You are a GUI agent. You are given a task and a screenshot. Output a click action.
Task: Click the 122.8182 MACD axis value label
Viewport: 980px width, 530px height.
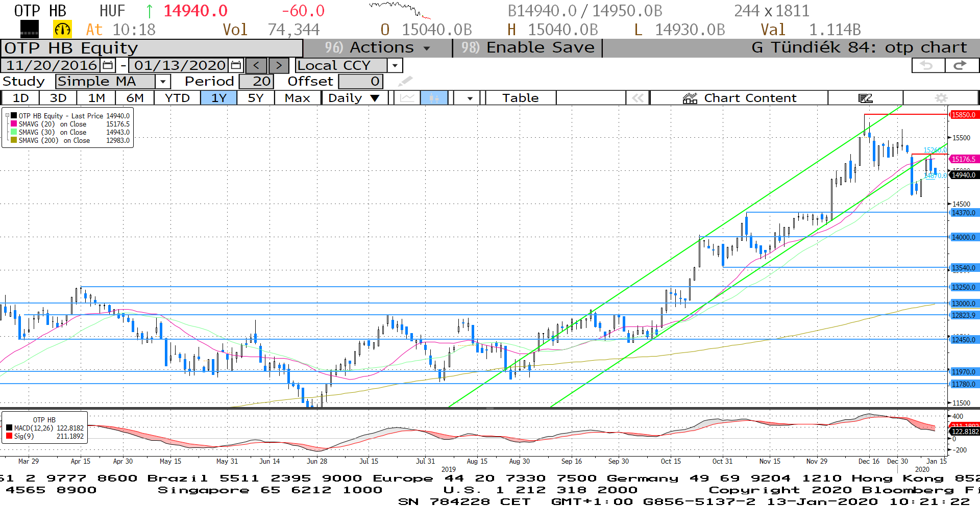(x=964, y=432)
